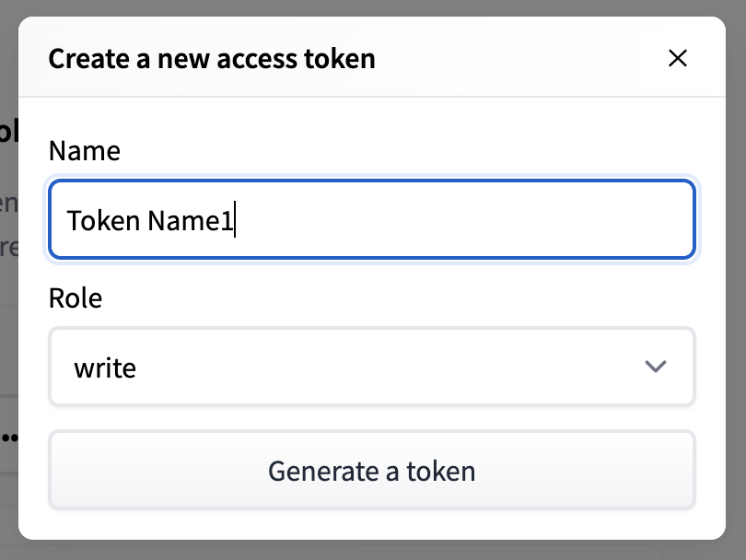Click the X icon beside dialog title
The width and height of the screenshot is (746, 560).
pos(678,59)
